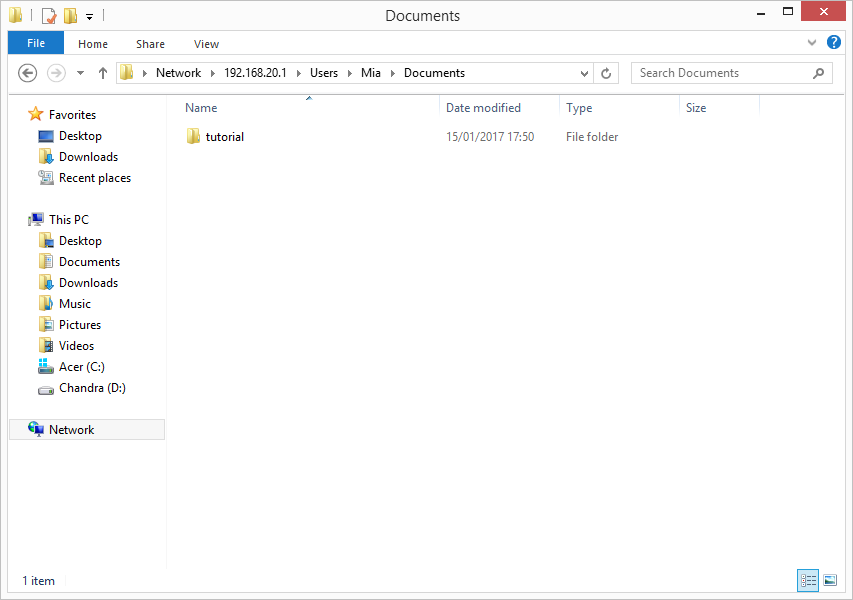Open the Recent locations dropdown arrow
This screenshot has height=600, width=853.
coord(80,73)
